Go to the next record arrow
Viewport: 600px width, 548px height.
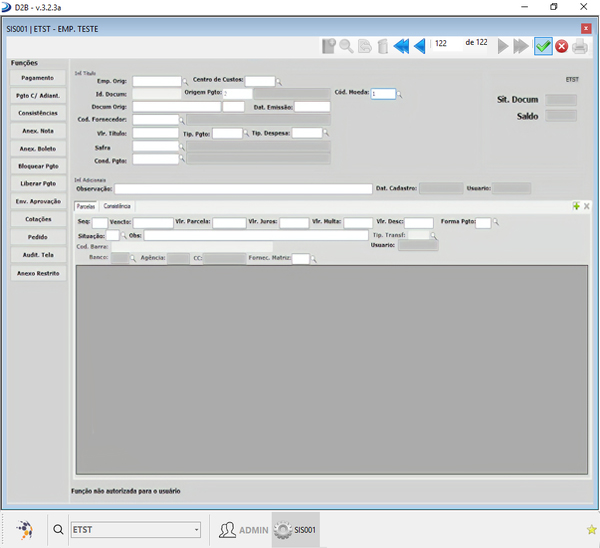pyautogui.click(x=503, y=46)
